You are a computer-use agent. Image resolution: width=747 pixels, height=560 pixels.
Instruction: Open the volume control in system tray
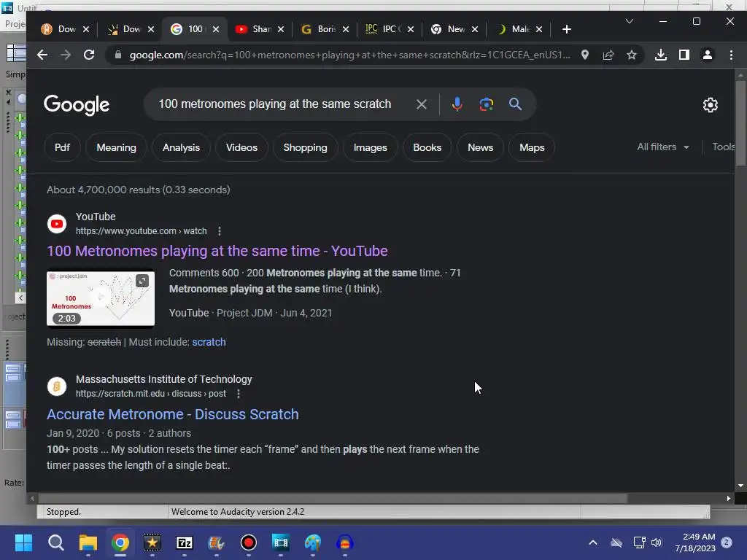(657, 542)
